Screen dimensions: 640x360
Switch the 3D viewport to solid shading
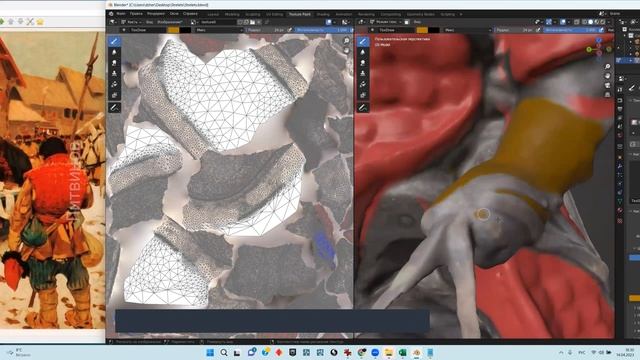point(591,22)
